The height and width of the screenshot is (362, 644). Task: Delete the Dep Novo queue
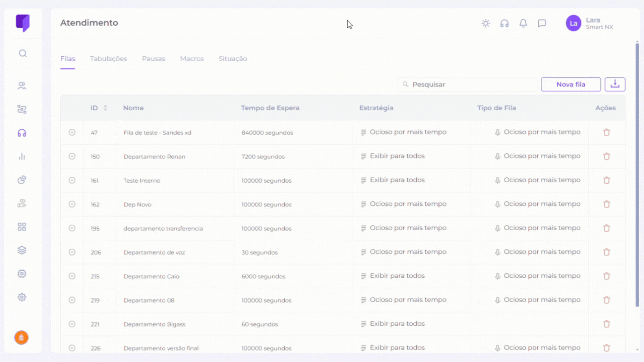pyautogui.click(x=606, y=204)
